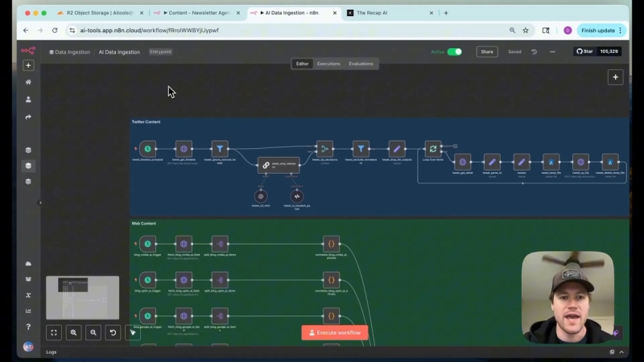Open the tweet_timeline_schedule trigger node
The width and height of the screenshot is (644, 362).
tap(147, 149)
